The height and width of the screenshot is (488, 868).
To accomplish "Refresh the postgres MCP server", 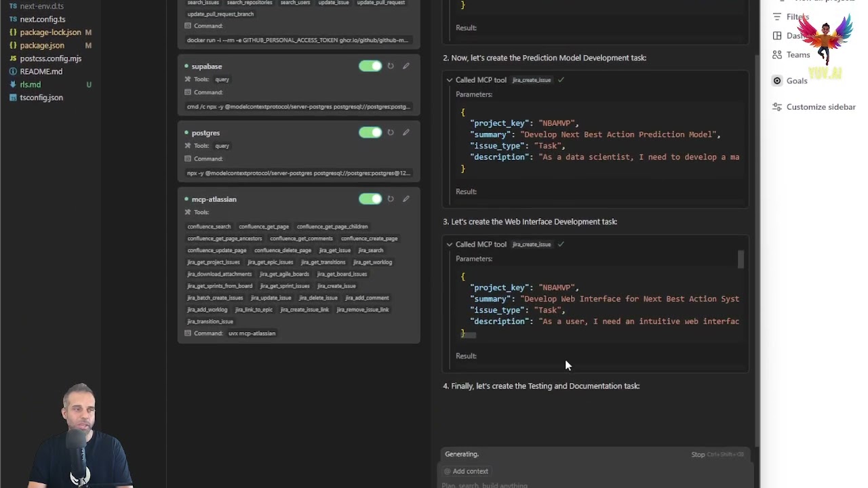I will coord(391,132).
